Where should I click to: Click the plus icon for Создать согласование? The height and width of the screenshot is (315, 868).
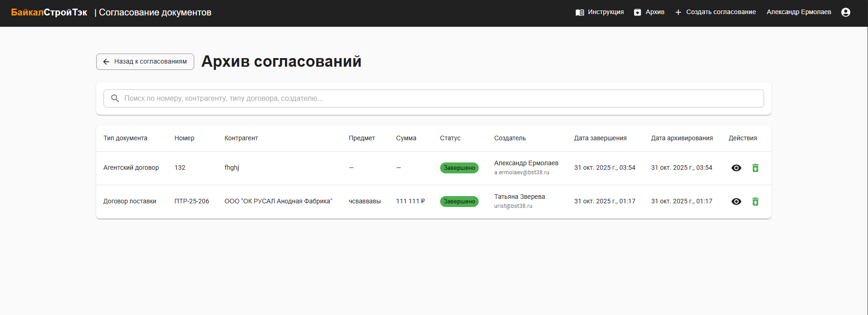(678, 12)
